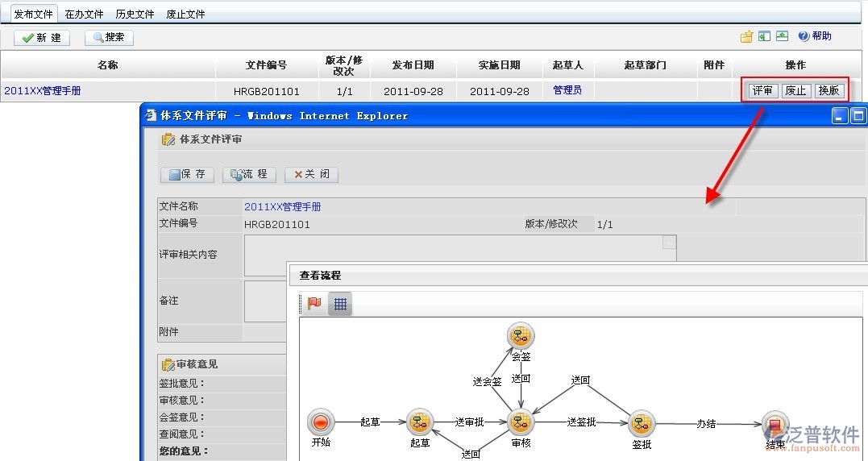Select the 废止文件 tab
The image size is (868, 461).
(x=186, y=14)
